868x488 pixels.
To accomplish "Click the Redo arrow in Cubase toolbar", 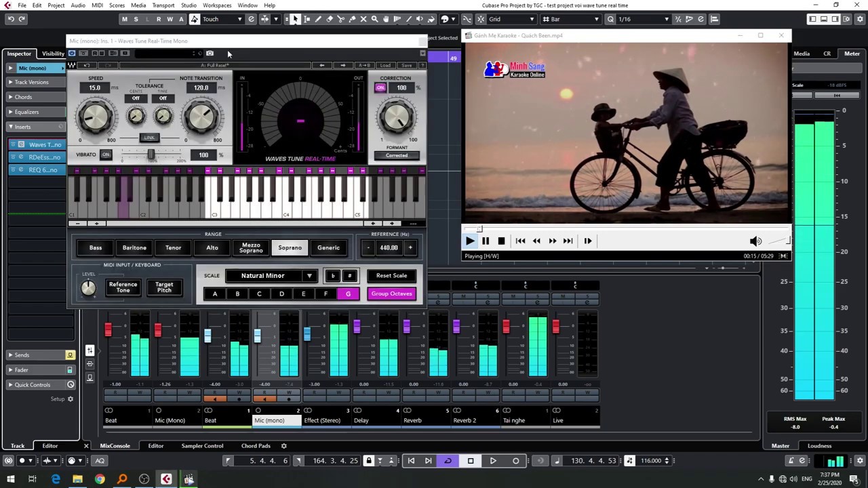I will [x=22, y=19].
